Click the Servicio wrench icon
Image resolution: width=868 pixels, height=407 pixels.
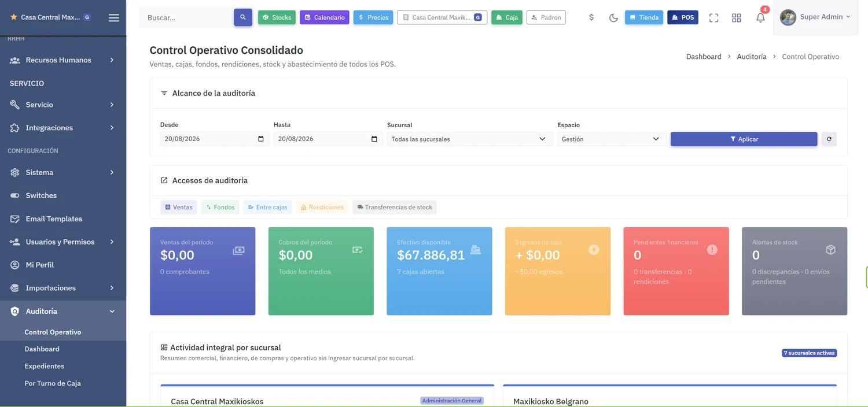tap(15, 105)
